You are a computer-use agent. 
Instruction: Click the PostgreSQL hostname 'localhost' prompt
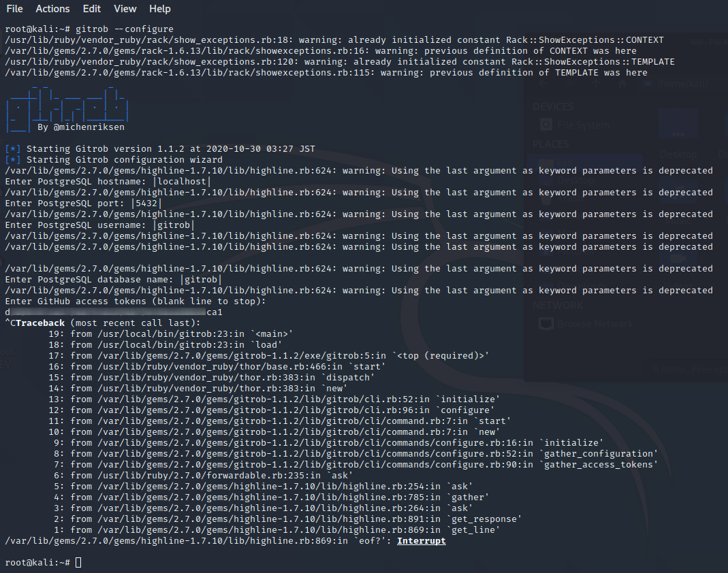tap(108, 182)
